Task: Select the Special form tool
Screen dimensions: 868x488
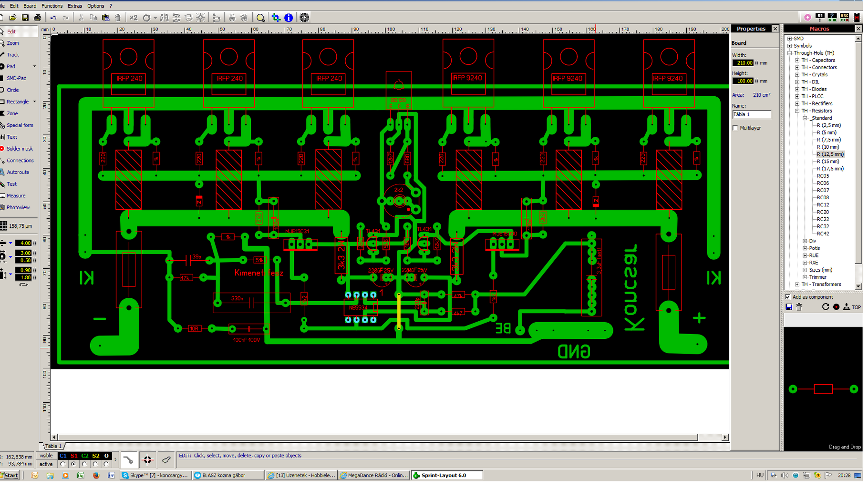Action: pos(20,125)
